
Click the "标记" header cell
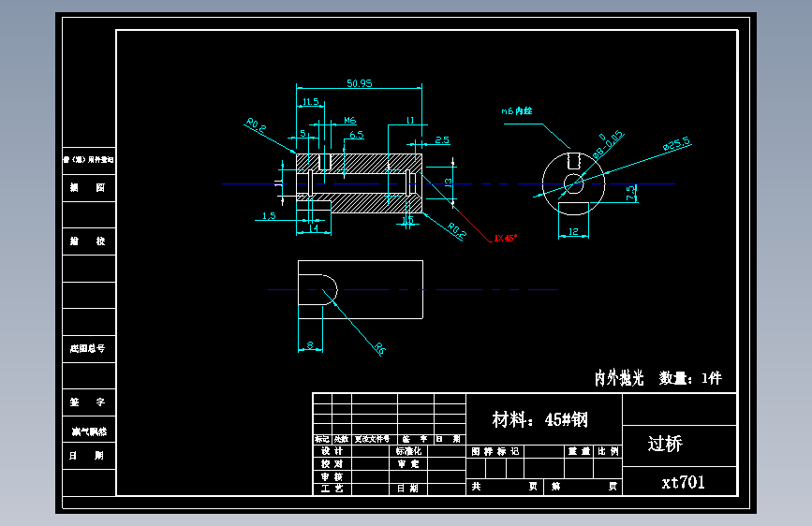(x=322, y=439)
